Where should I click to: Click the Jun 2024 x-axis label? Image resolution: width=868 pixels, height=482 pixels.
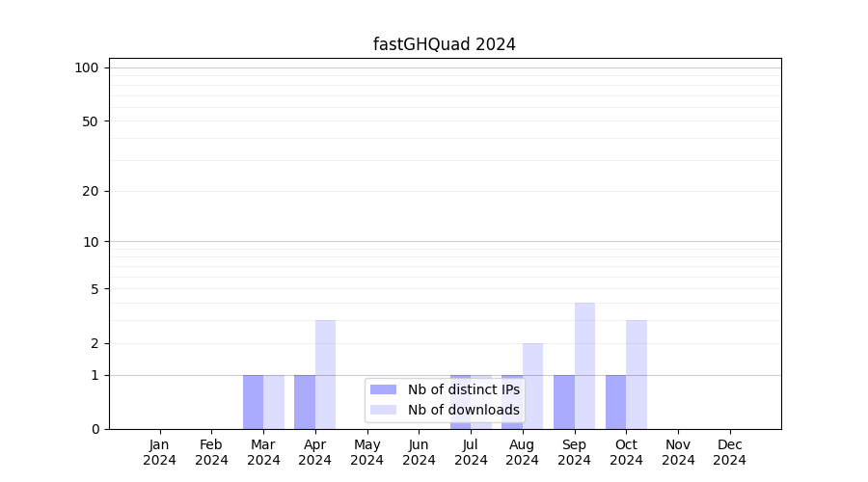click(x=419, y=452)
